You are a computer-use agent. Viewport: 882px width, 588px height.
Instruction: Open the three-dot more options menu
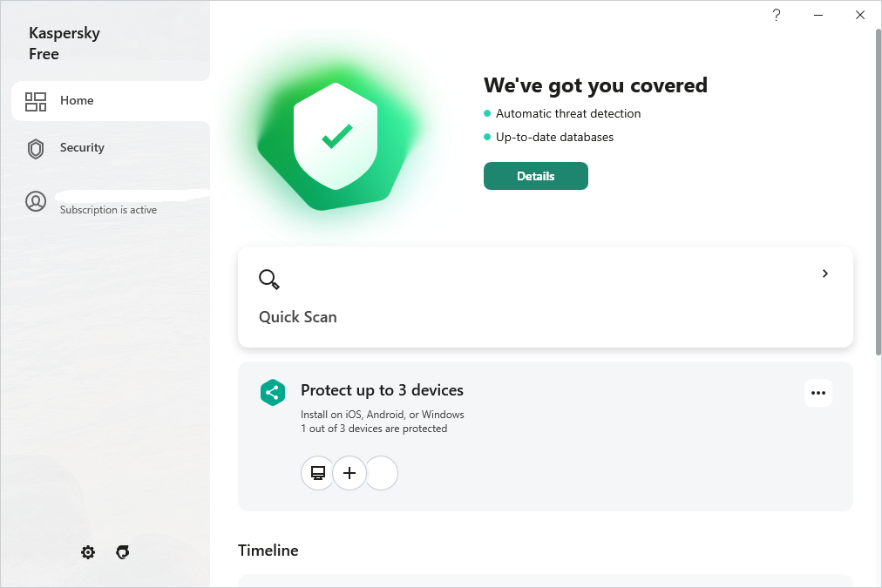818,393
